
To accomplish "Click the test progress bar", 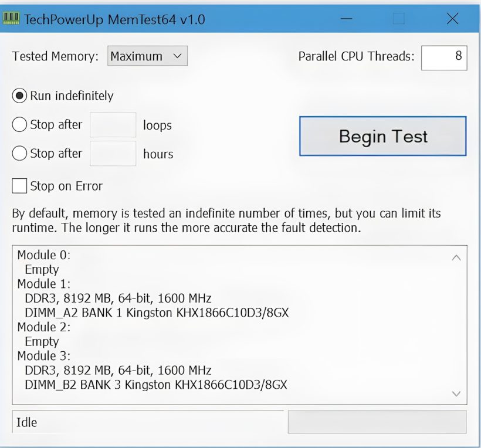I will coord(377,422).
